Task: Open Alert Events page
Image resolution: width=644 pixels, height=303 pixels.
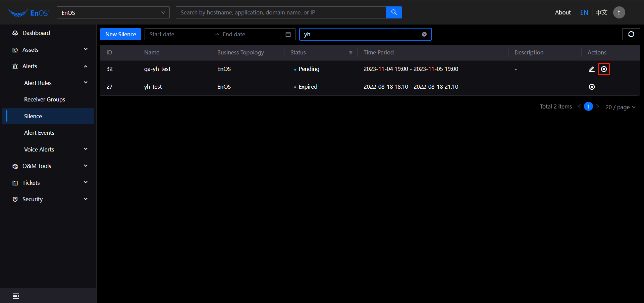Action: coord(48,133)
